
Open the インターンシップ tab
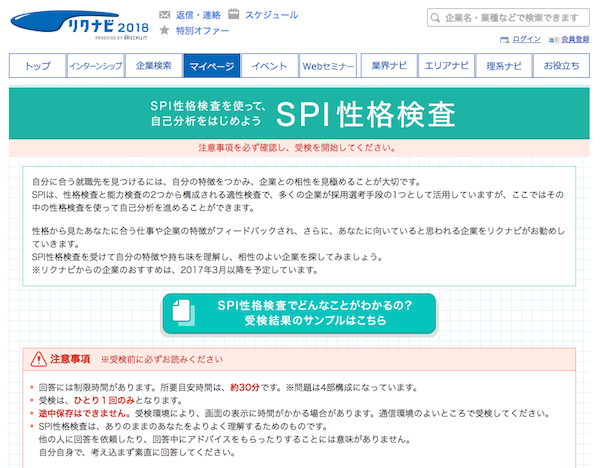click(x=96, y=66)
